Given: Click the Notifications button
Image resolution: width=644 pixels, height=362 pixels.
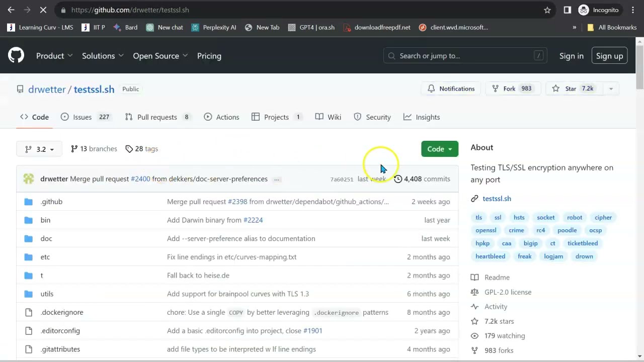Looking at the screenshot, I should (451, 89).
